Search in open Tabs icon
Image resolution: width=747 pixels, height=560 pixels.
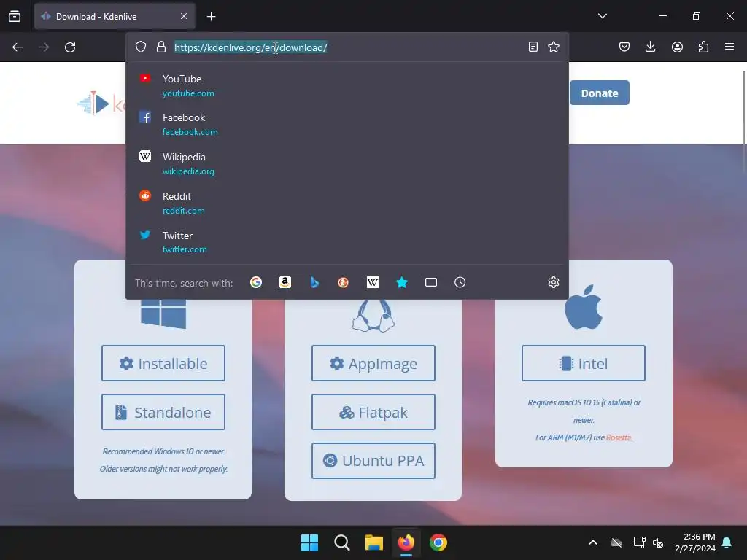(x=430, y=282)
